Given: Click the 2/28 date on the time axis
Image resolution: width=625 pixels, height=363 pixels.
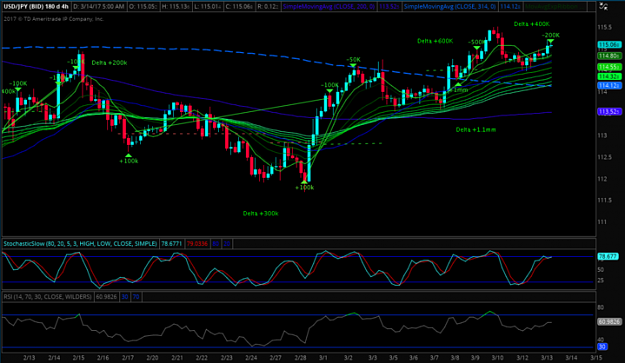Looking at the screenshot, I should [x=300, y=358].
